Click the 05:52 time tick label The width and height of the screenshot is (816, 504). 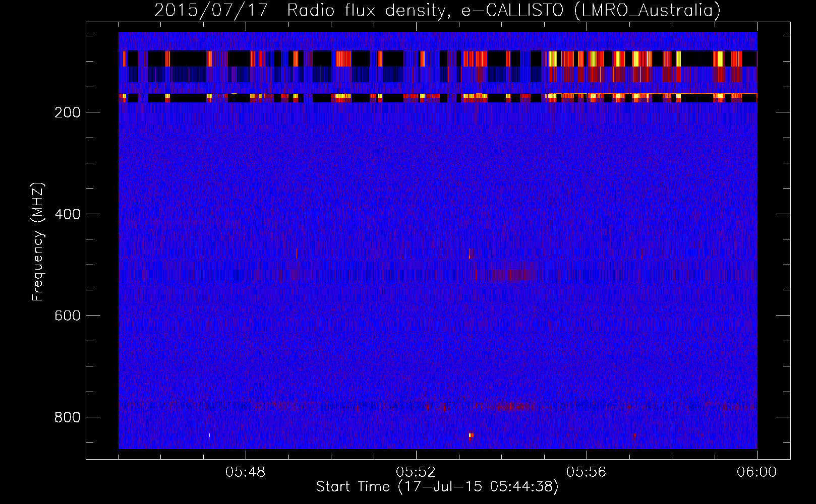[416, 472]
